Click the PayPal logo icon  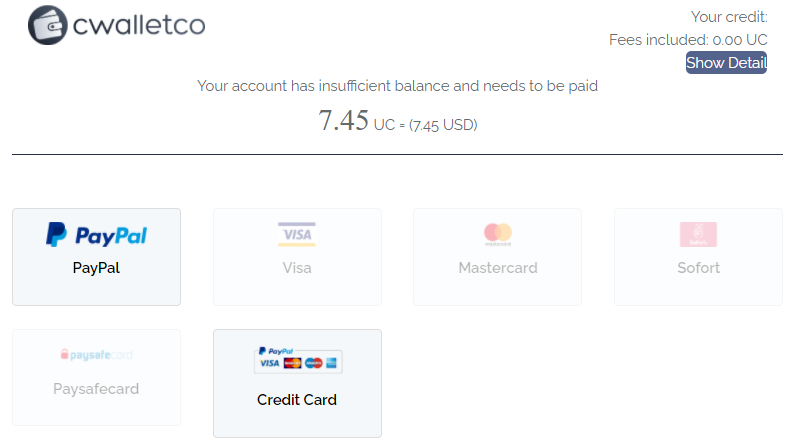coord(96,235)
